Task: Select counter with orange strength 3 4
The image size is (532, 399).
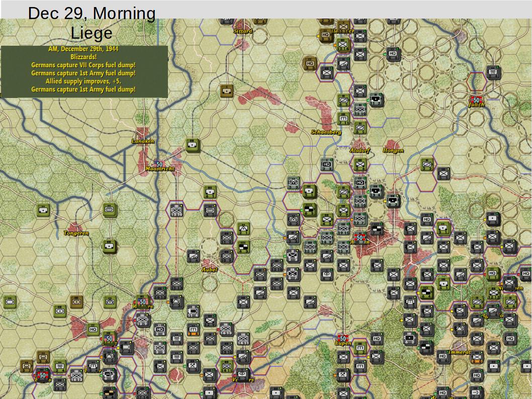Action: pyautogui.click(x=194, y=329)
